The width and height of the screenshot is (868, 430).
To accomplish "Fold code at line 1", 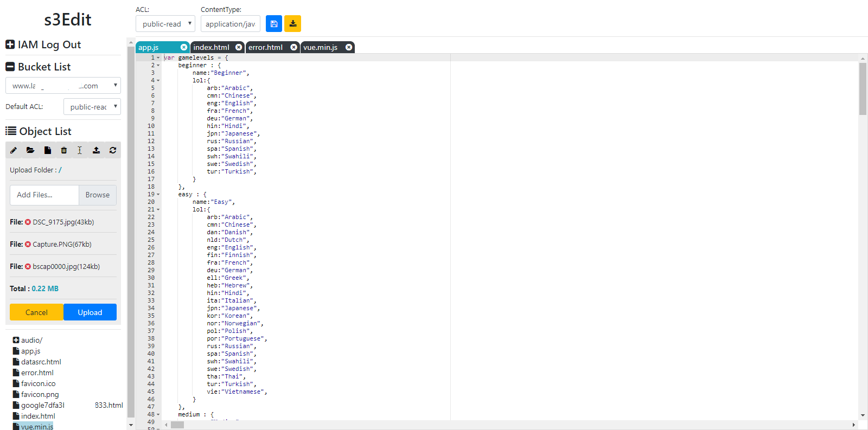I will pos(158,57).
